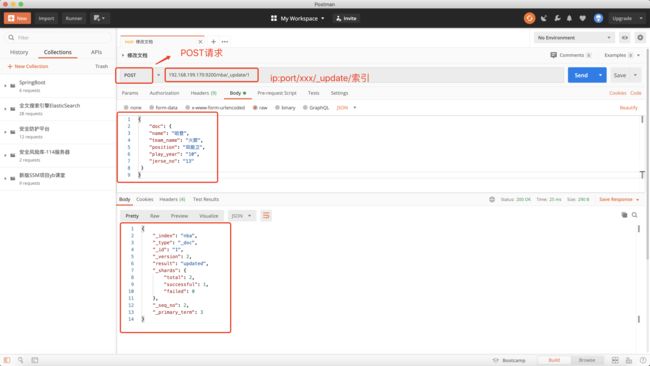Open the request Cookies link

point(618,93)
